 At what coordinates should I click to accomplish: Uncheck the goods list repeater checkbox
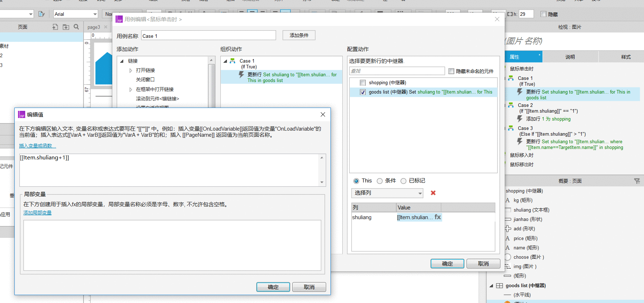click(x=363, y=92)
